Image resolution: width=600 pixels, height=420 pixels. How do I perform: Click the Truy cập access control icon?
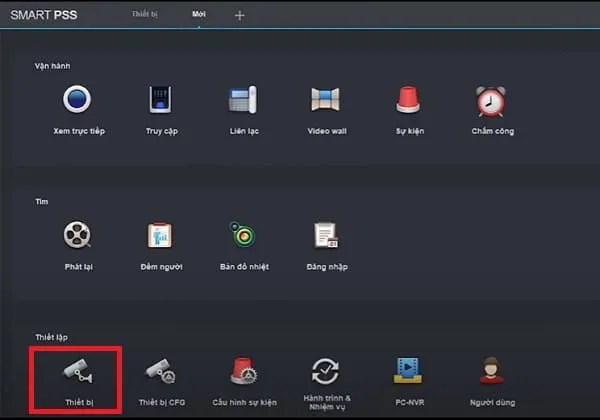pos(161,101)
